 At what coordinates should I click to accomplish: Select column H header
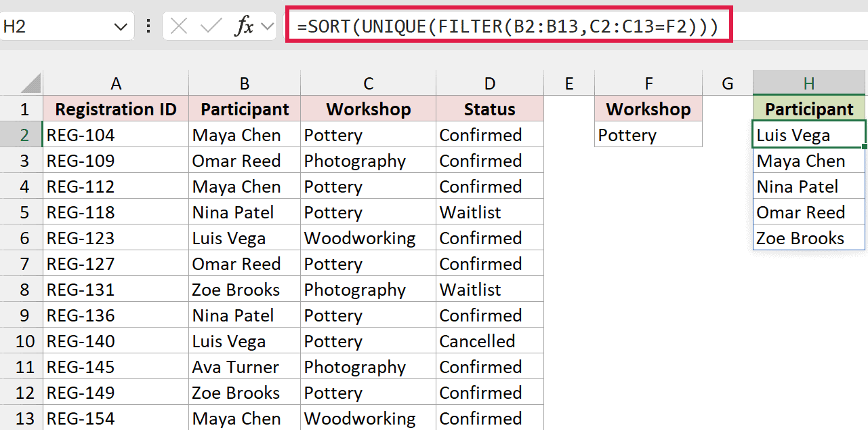(x=809, y=83)
